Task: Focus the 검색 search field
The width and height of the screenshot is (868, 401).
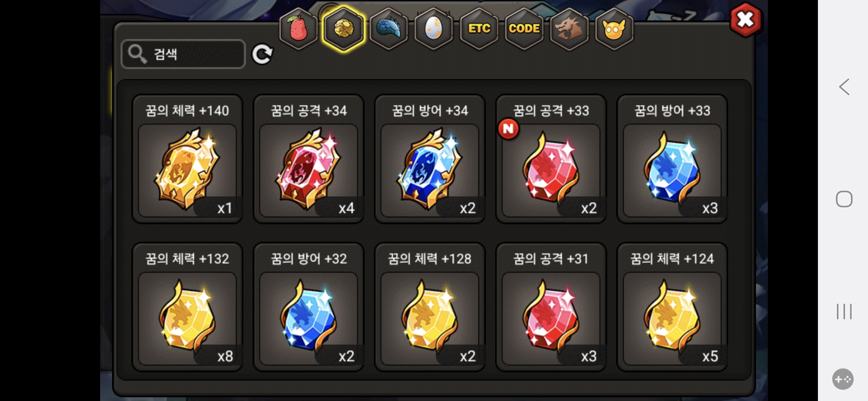Action: [183, 54]
